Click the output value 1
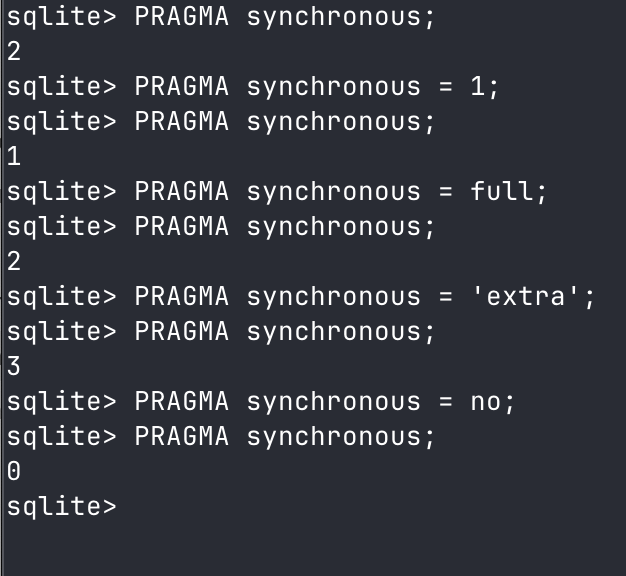The image size is (626, 576). 13,156
